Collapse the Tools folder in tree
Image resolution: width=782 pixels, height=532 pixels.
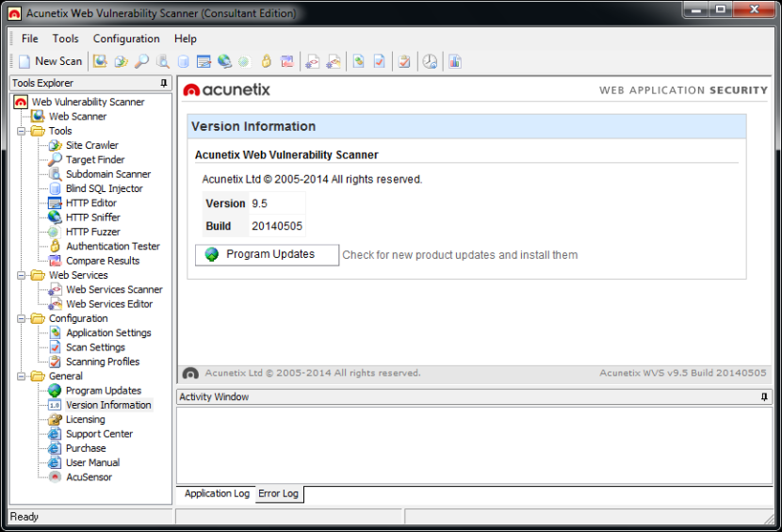pos(21,131)
